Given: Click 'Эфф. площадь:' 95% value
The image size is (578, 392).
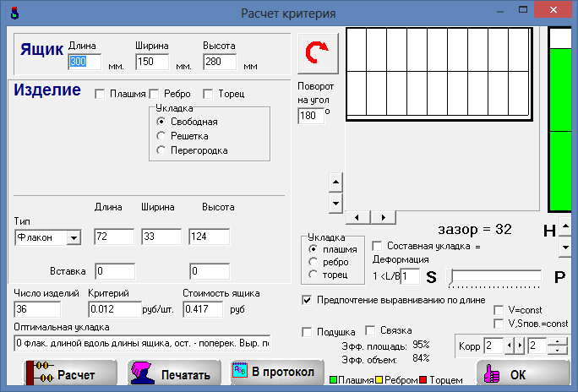Looking at the screenshot, I should pyautogui.click(x=421, y=345).
